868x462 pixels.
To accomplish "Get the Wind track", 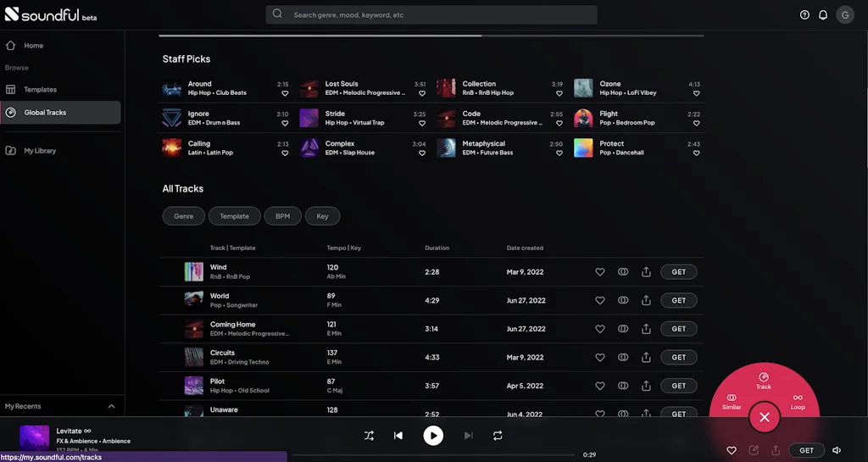I will point(679,271).
